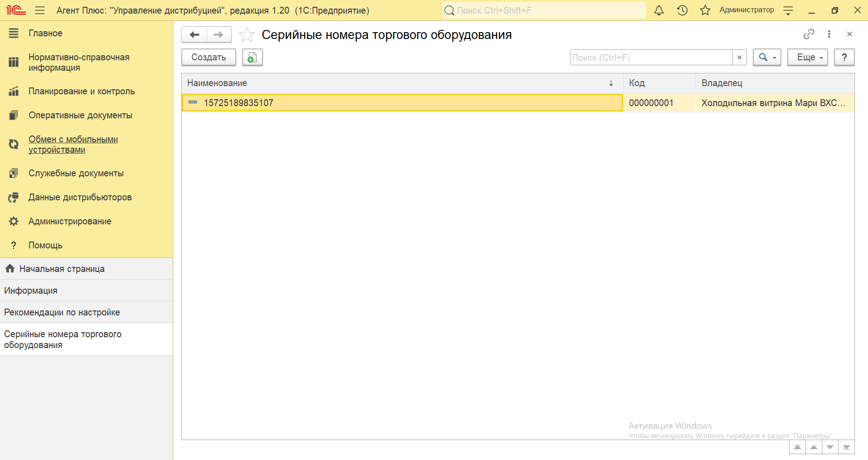Open service settings menu next to Администратор
This screenshot has width=868, height=460.
[788, 10]
